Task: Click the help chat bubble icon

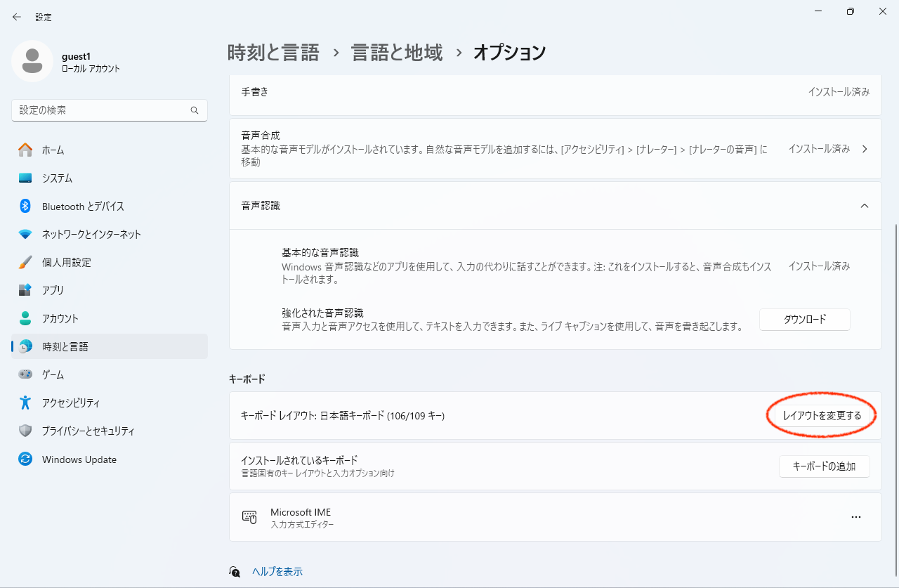Action: (235, 572)
